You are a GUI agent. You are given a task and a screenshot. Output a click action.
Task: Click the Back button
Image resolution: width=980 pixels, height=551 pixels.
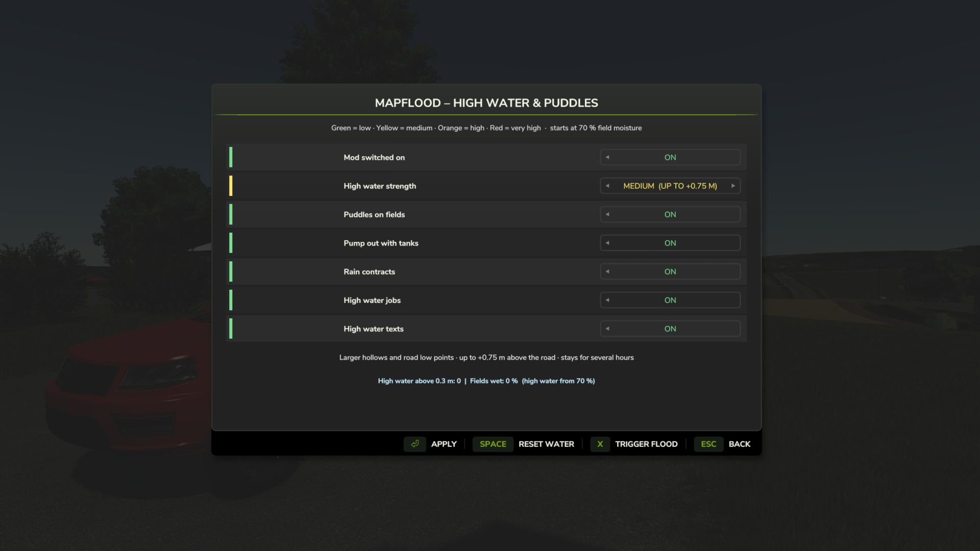coord(739,444)
